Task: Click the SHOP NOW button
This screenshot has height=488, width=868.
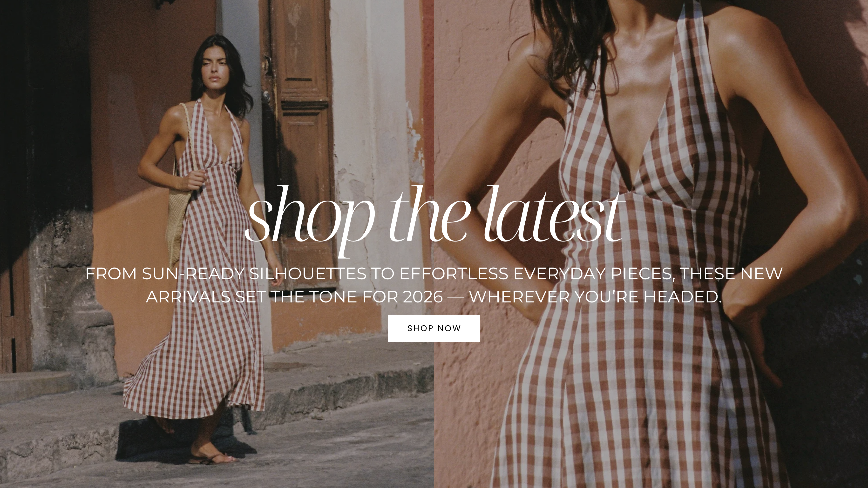Action: [434, 328]
